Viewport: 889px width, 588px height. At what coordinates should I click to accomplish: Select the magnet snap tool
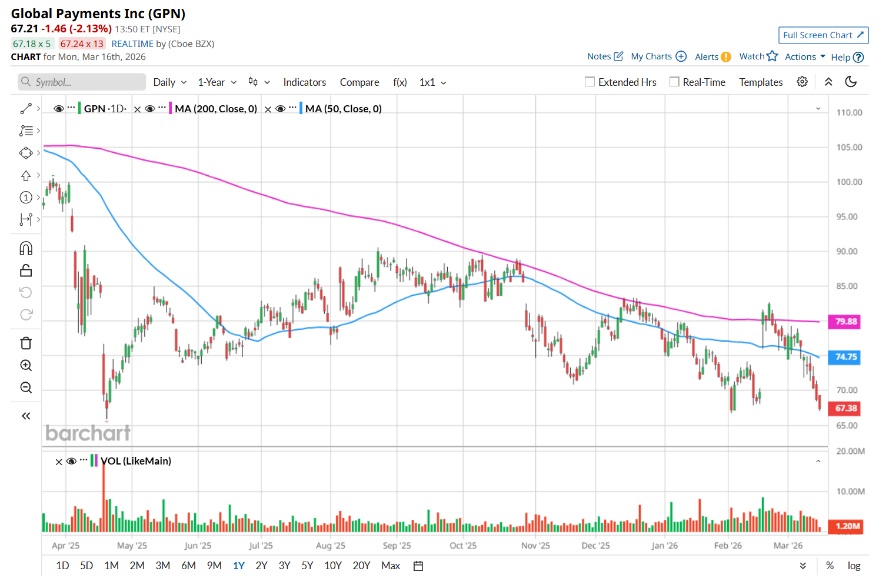click(26, 248)
